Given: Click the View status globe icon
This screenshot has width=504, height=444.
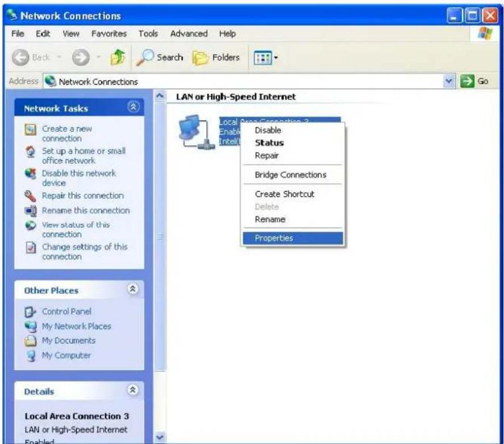Looking at the screenshot, I should click(31, 225).
